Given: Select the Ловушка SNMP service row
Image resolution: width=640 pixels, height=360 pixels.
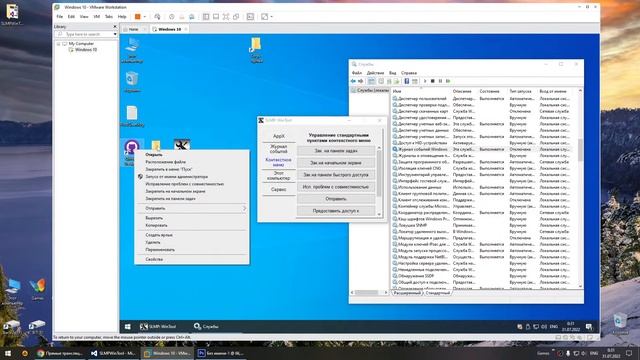Looking at the screenshot, I should 484,225.
